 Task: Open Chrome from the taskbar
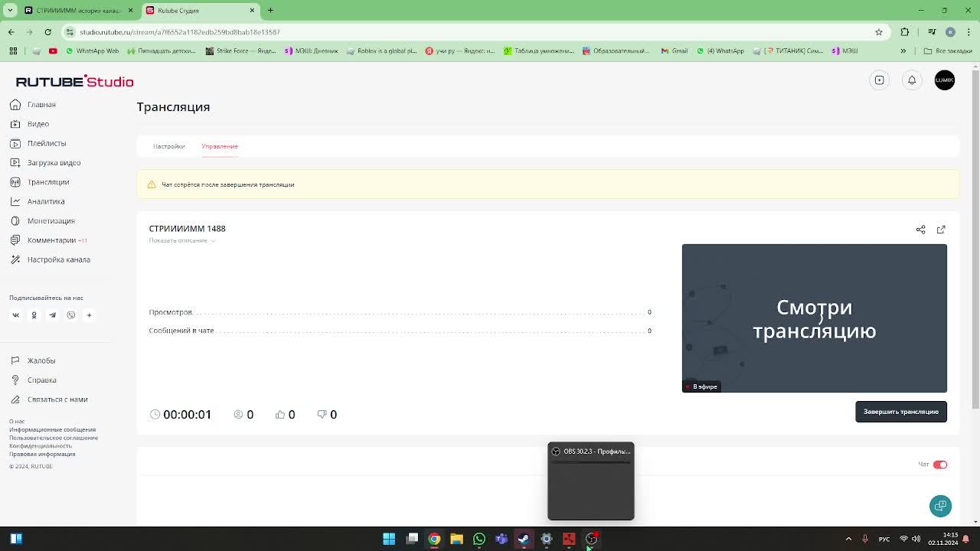click(x=434, y=539)
